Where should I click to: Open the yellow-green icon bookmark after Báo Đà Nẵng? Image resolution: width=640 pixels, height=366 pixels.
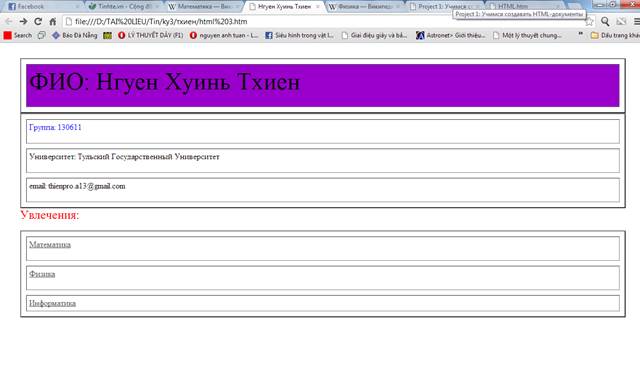pos(107,35)
